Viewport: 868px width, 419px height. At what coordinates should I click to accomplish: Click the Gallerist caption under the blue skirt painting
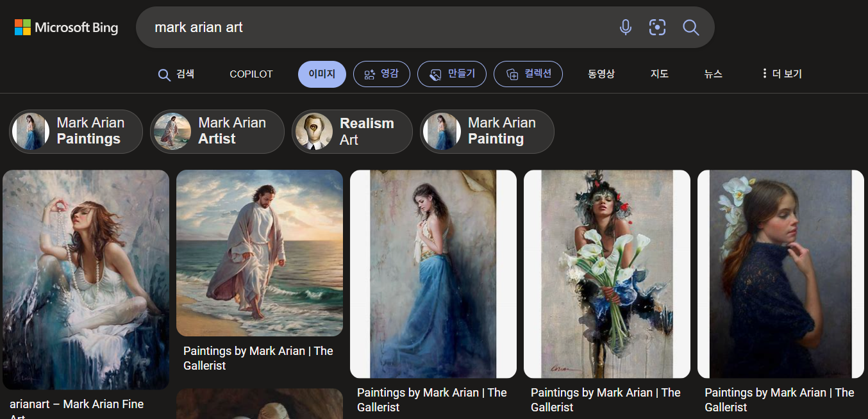[432, 400]
